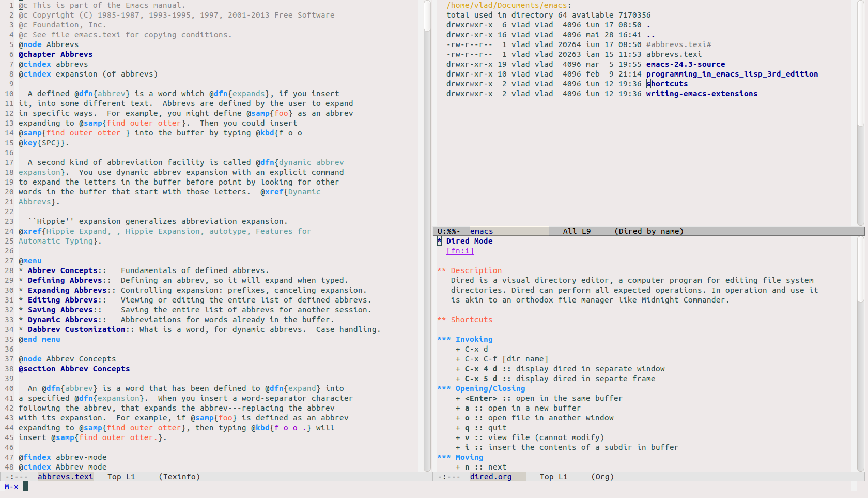This screenshot has width=868, height=498.
Task: Click the 'o :: open file in another window' item
Action: click(535, 418)
